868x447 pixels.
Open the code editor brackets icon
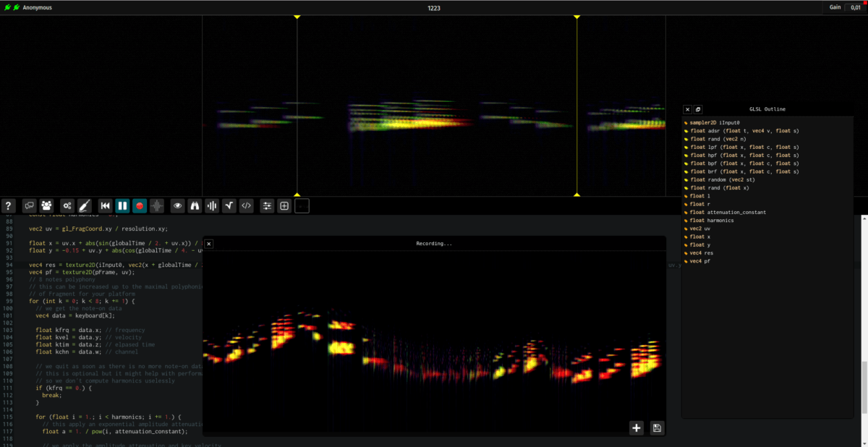pyautogui.click(x=247, y=206)
